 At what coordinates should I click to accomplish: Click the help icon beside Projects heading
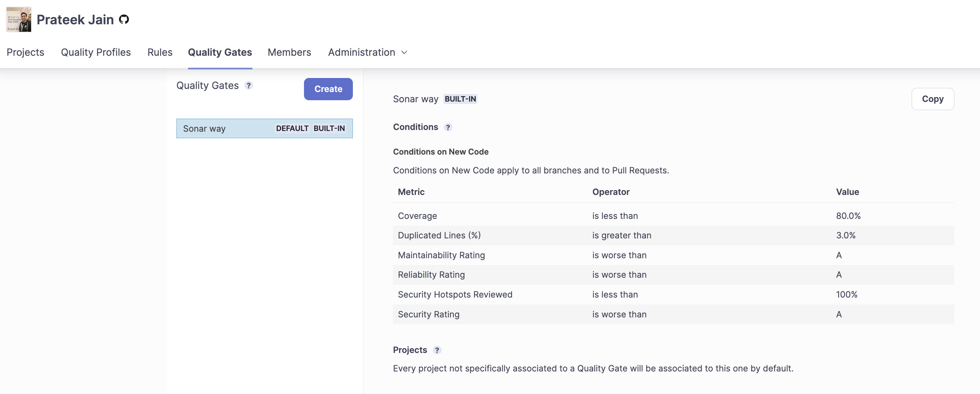pos(437,350)
